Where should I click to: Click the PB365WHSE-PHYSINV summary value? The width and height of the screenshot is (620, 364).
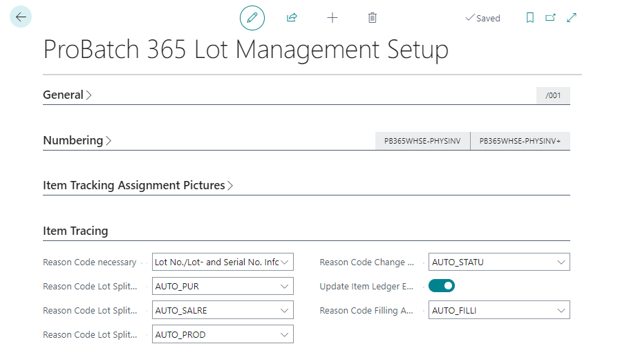pyautogui.click(x=422, y=141)
